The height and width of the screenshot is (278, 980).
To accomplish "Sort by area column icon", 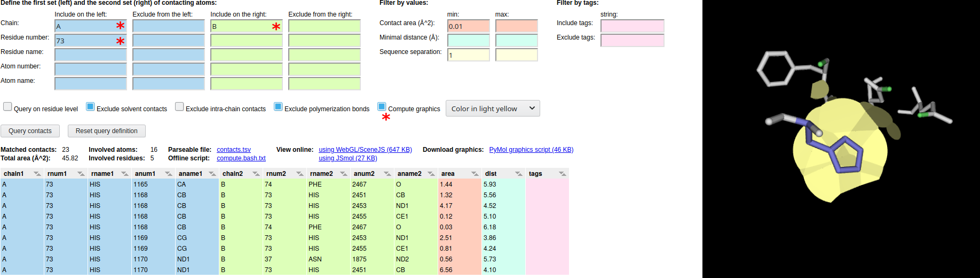I will coord(475,174).
